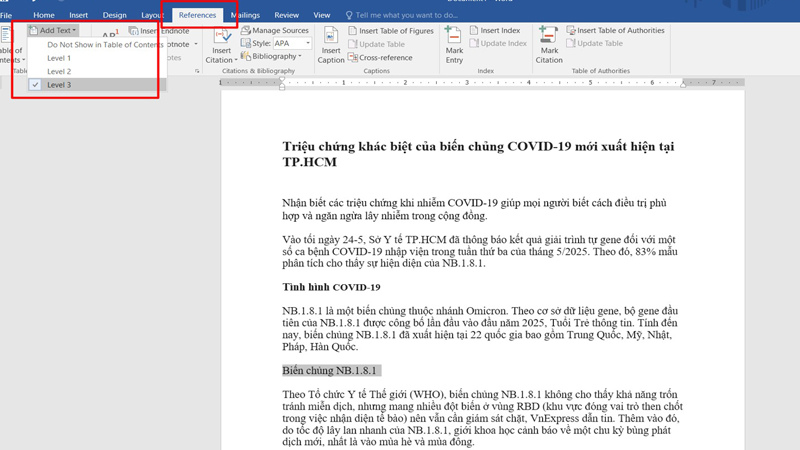The height and width of the screenshot is (450, 800).
Task: Click the Tell me what you want to do box
Action: 406,15
